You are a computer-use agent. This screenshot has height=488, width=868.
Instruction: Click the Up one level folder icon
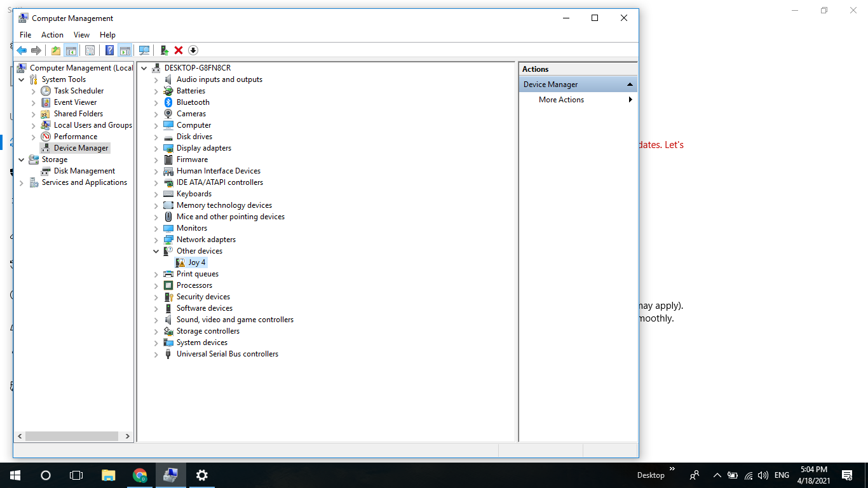[56, 50]
